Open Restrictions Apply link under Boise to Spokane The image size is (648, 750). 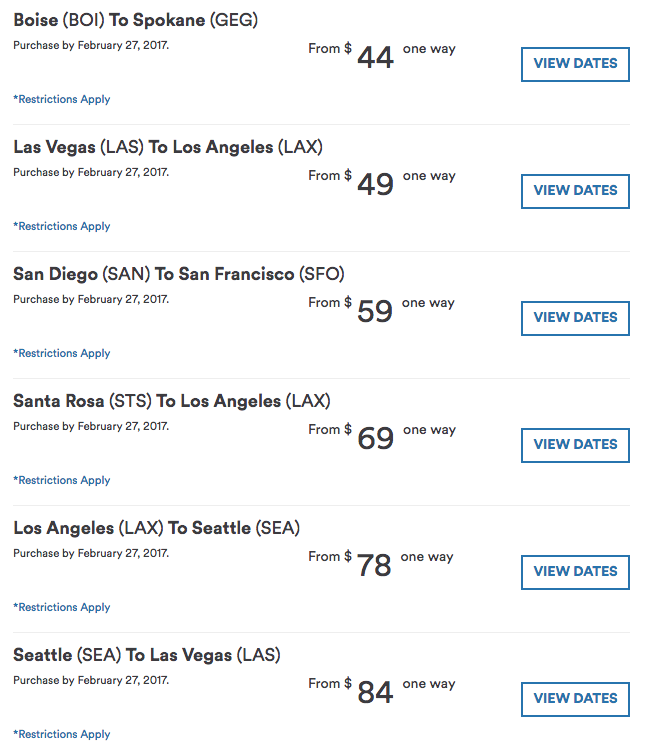coord(62,99)
